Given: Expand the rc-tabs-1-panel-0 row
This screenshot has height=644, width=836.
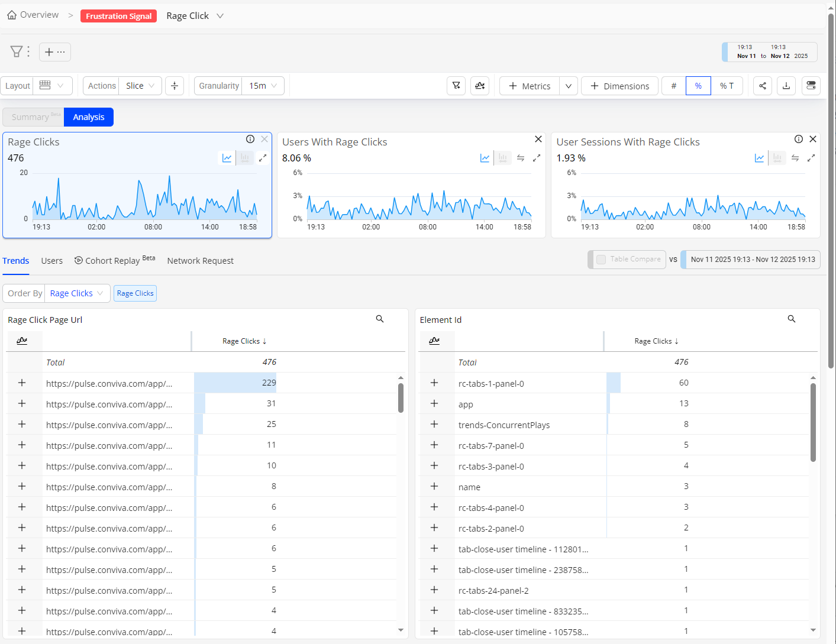Looking at the screenshot, I should click(x=434, y=383).
